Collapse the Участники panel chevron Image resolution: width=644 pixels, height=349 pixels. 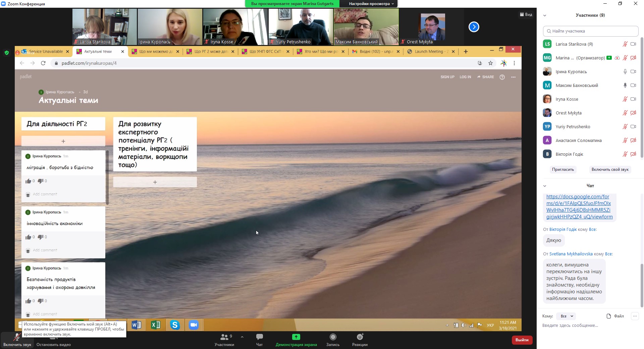pyautogui.click(x=545, y=15)
